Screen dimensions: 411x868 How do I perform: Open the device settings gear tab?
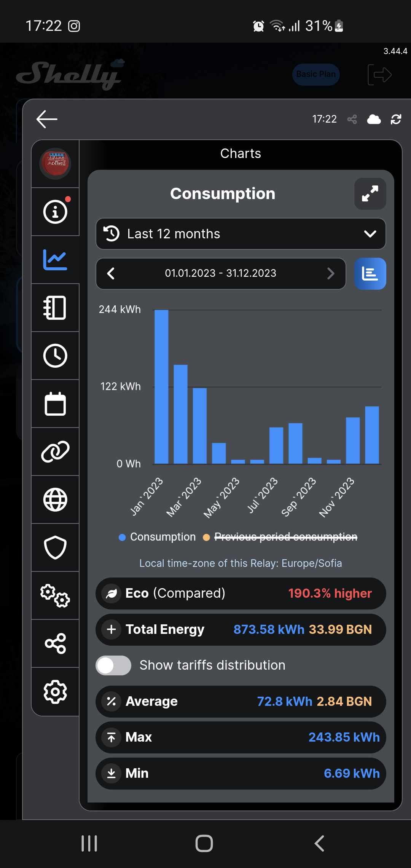click(55, 691)
